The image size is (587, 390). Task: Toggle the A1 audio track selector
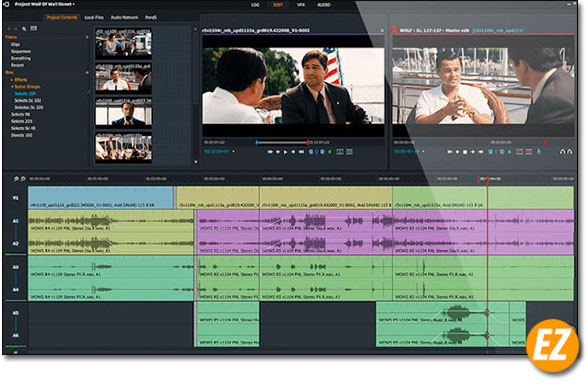click(15, 221)
